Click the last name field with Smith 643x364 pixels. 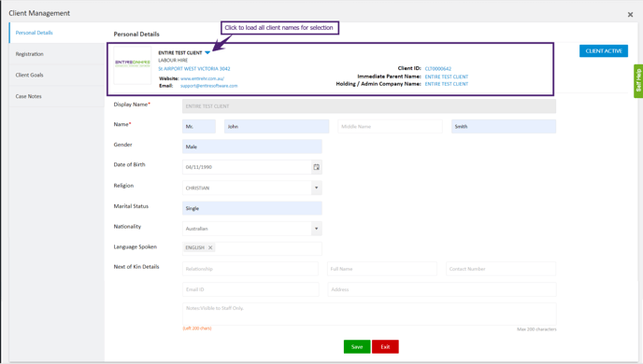[504, 127]
